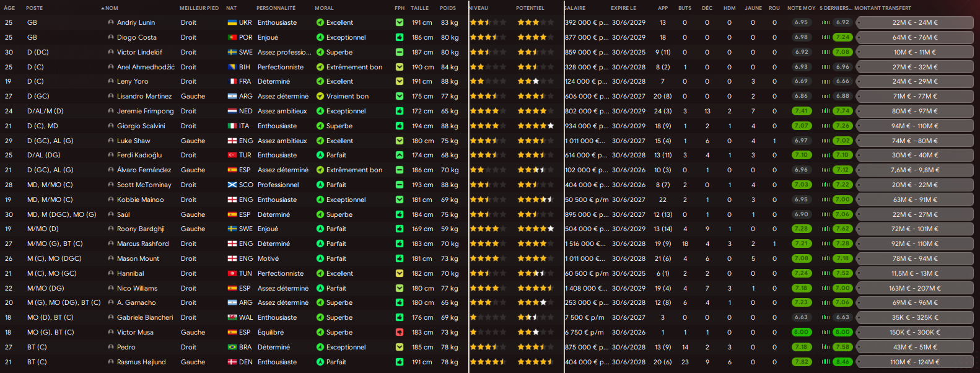Screen dimensions: 980x373
Task: Click the 7.41 average rating badge for Frimpong
Action: [802, 111]
